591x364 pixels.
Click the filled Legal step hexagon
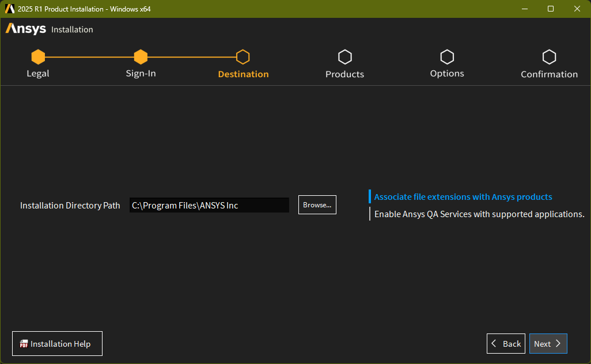(x=38, y=57)
